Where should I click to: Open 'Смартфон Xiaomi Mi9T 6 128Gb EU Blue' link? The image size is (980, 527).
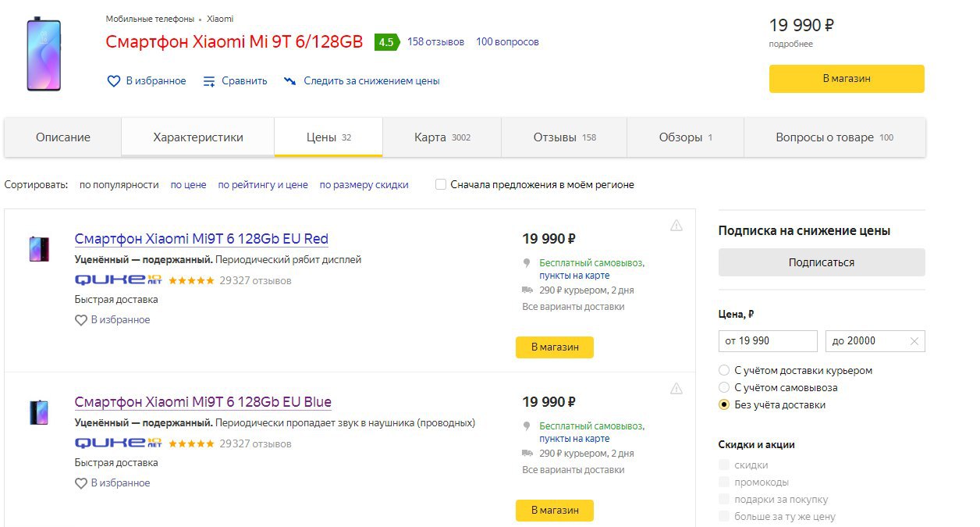point(203,402)
